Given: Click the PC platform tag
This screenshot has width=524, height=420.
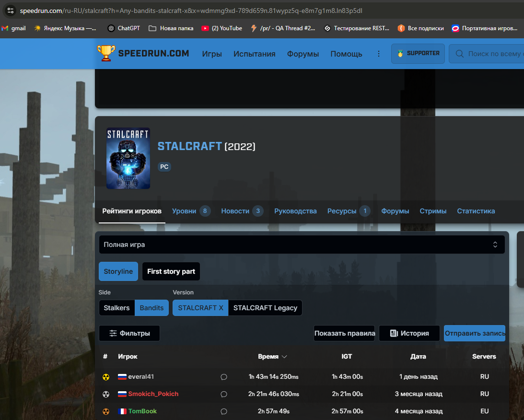Looking at the screenshot, I should point(164,167).
